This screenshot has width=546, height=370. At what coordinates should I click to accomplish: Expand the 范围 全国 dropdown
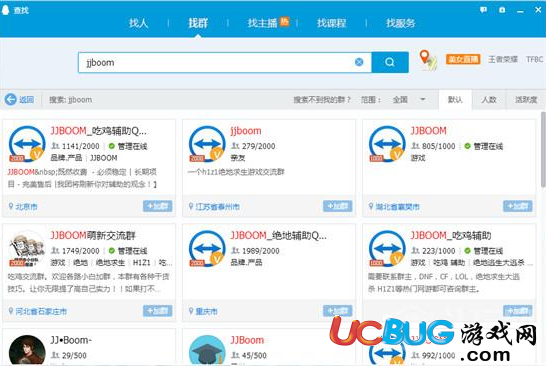409,100
